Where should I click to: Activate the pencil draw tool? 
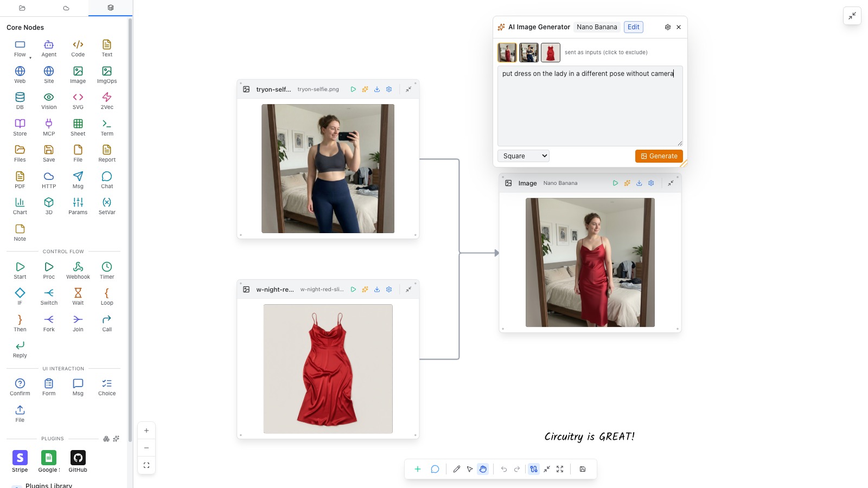click(457, 469)
